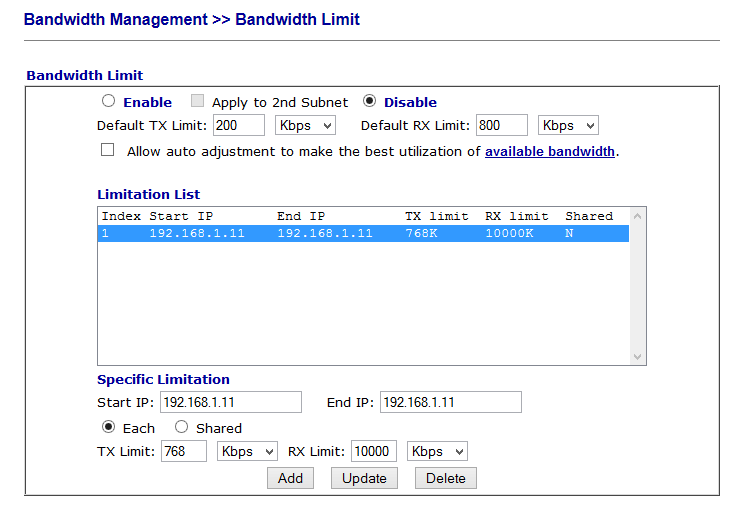The width and height of the screenshot is (738, 509).
Task: Click the Start IP input field
Action: tap(230, 402)
